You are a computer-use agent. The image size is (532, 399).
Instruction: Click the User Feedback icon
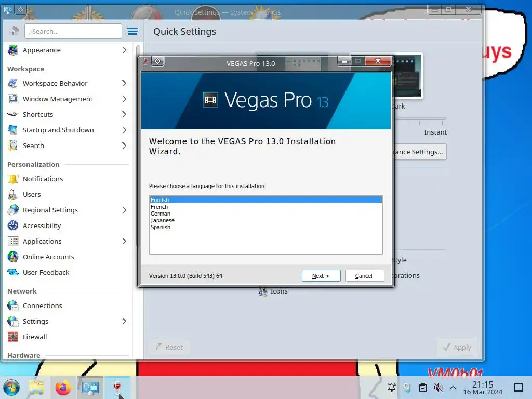(13, 272)
